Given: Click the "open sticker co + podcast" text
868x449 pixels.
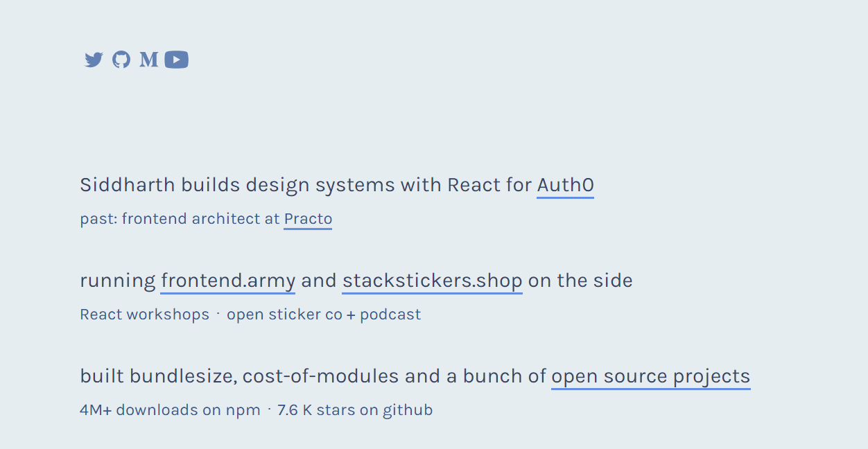Looking at the screenshot, I should click(323, 315).
